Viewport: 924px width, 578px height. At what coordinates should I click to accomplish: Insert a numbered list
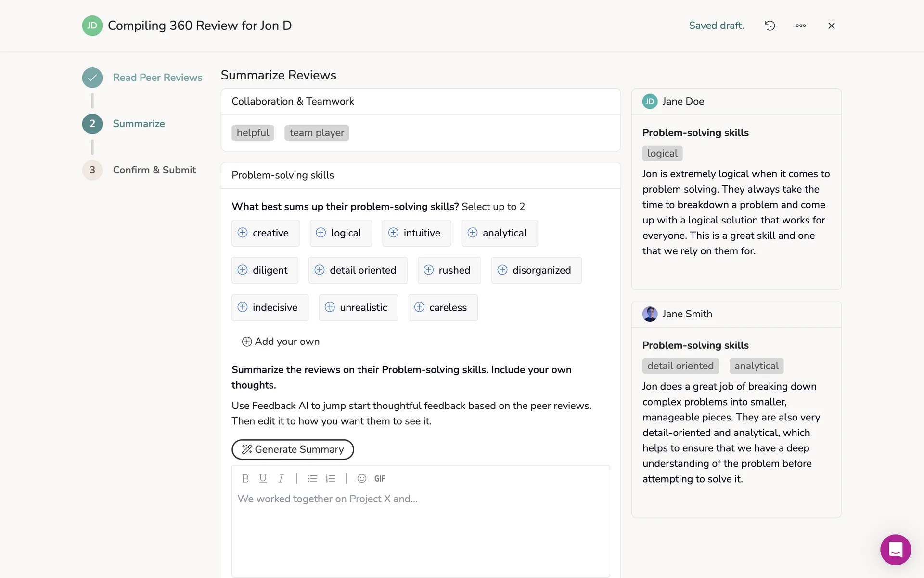tap(330, 478)
